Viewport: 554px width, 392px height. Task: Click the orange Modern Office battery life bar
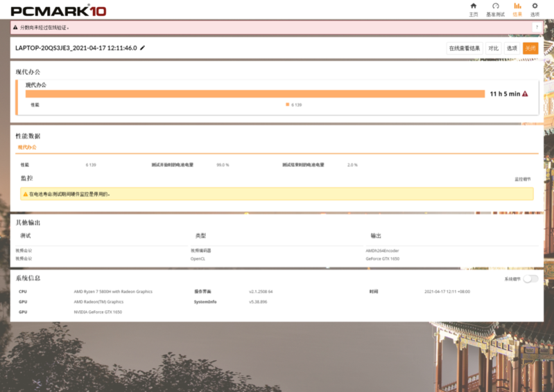tap(255, 94)
